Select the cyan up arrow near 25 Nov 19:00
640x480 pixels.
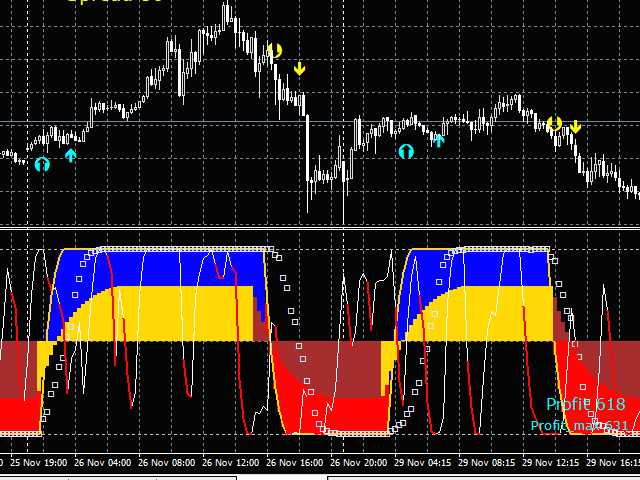coord(70,155)
